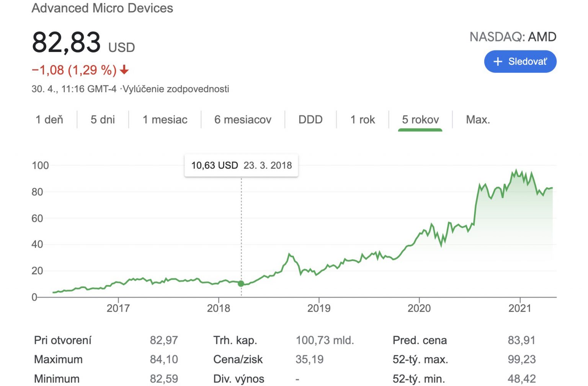
Task: Switch to the 6 mesiacov tab
Action: 243,120
